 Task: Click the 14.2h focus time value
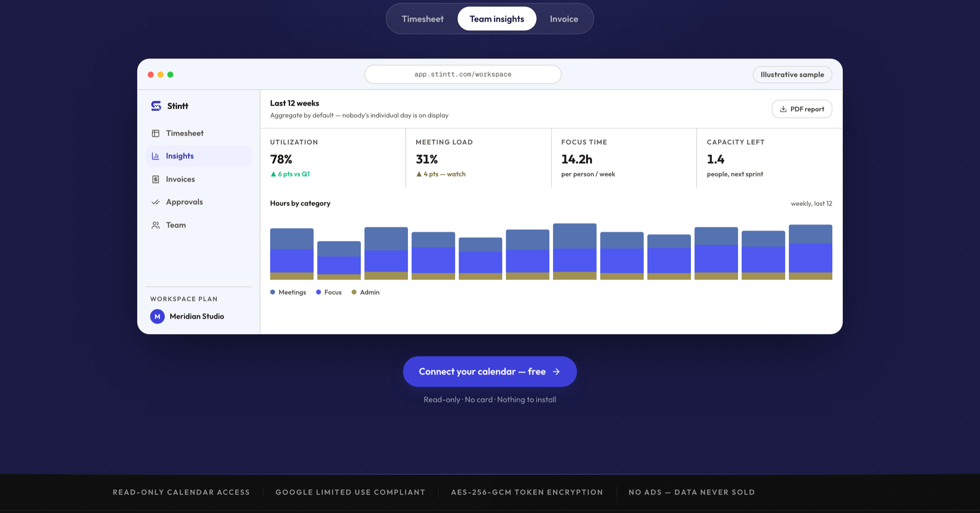[x=577, y=159]
